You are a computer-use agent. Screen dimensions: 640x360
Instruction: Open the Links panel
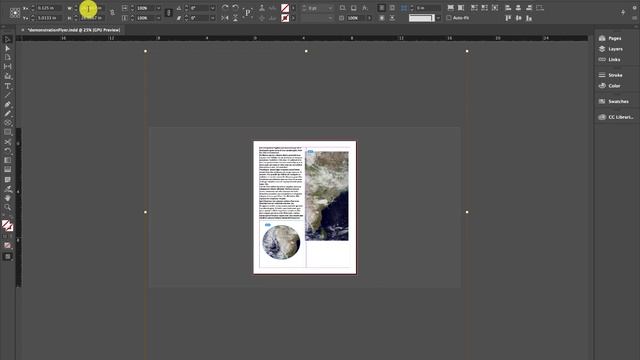point(609,59)
